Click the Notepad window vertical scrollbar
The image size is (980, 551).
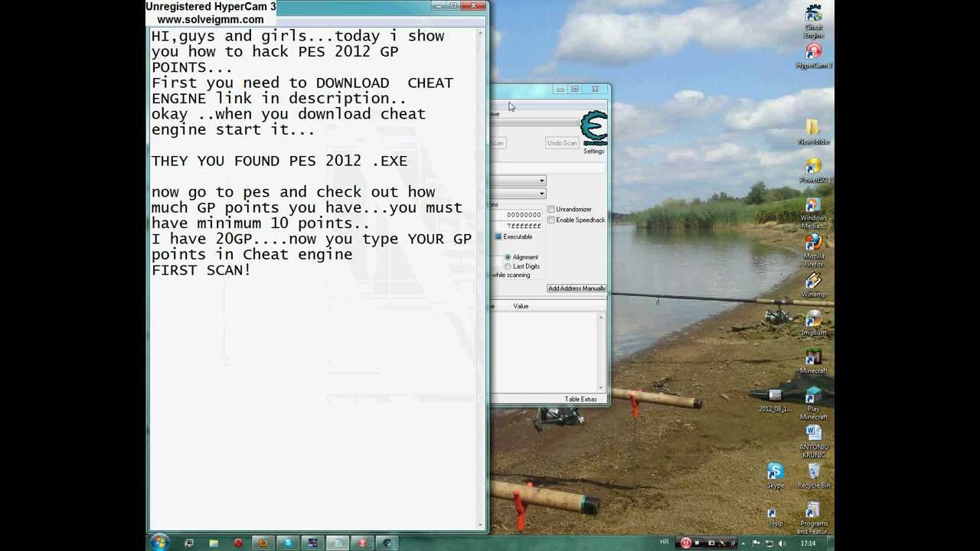pos(482,279)
